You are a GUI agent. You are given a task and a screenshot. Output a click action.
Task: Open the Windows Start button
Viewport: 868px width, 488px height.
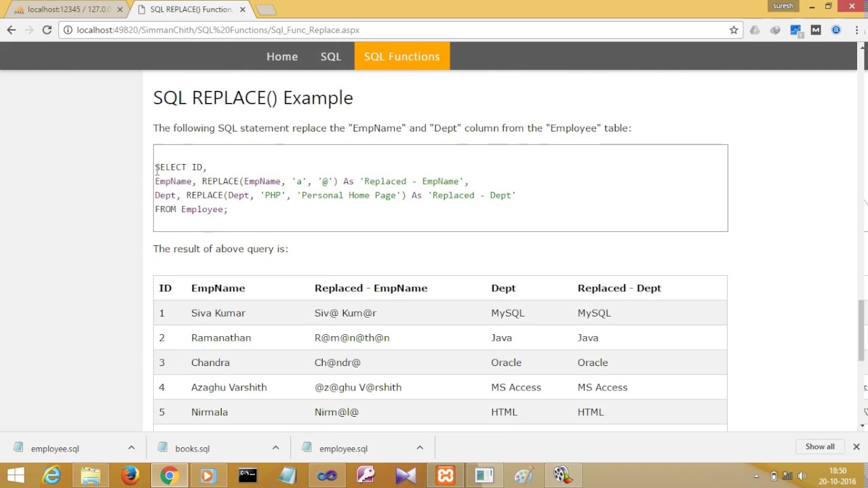pyautogui.click(x=15, y=475)
